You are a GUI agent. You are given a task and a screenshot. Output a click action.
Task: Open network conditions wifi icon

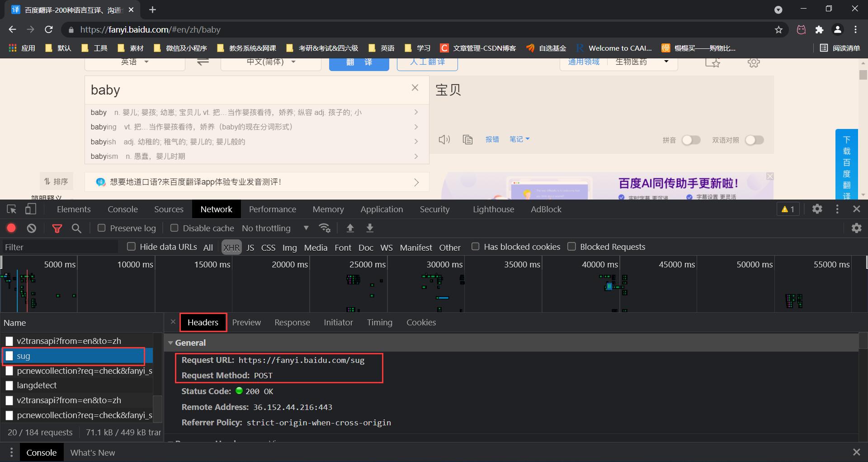tap(325, 228)
